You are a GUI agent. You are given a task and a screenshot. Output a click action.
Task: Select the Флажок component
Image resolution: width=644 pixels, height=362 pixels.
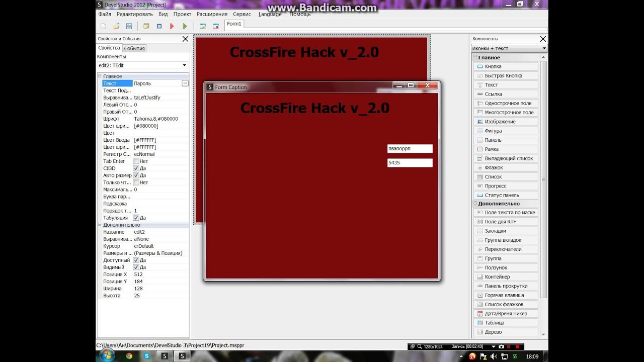506,167
